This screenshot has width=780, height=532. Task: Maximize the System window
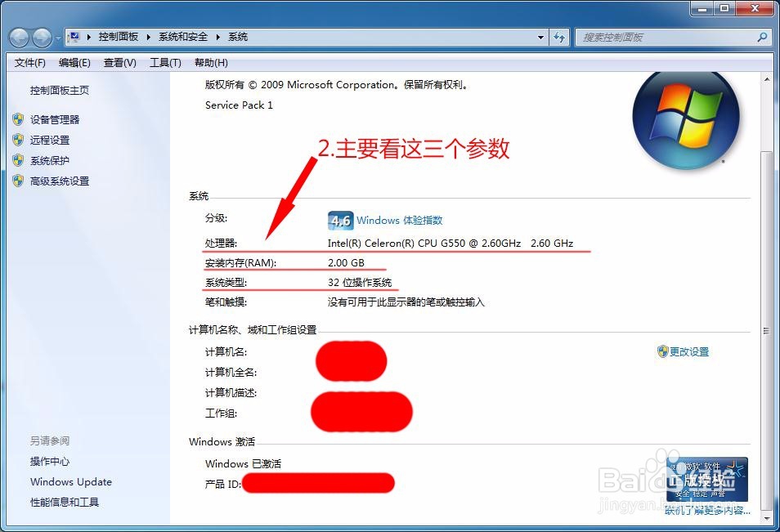[724, 8]
